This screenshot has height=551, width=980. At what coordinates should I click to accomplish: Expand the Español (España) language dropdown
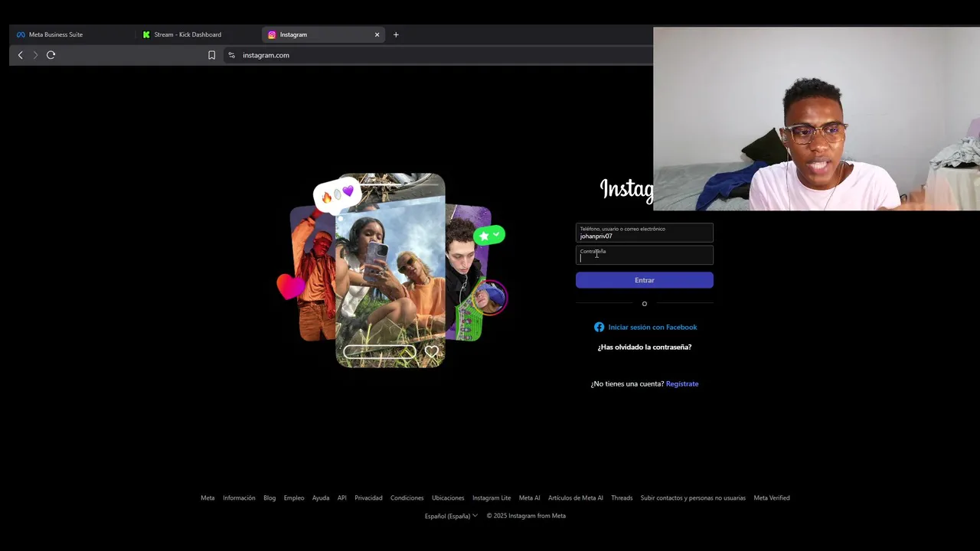451,516
